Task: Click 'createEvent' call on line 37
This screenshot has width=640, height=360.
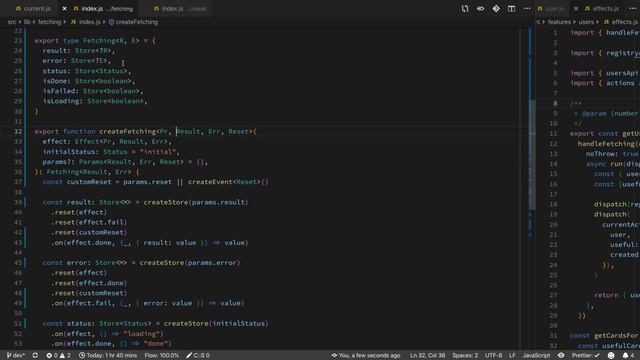Action: (210, 182)
